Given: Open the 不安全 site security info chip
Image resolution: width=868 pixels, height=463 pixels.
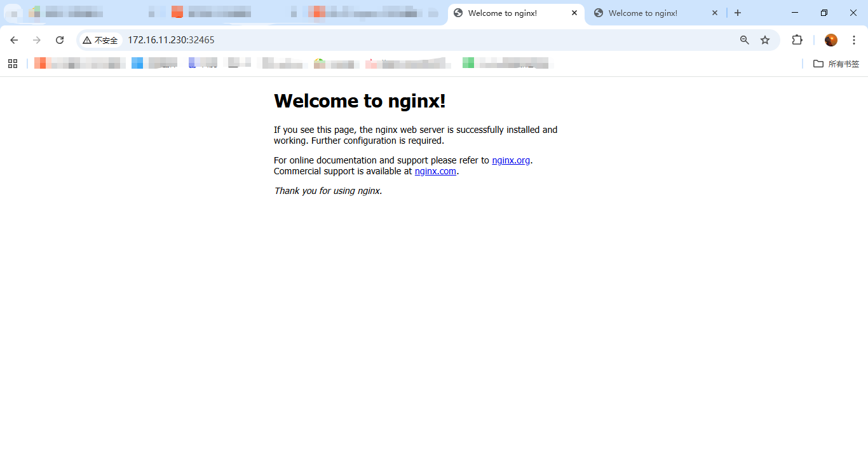Looking at the screenshot, I should point(100,40).
